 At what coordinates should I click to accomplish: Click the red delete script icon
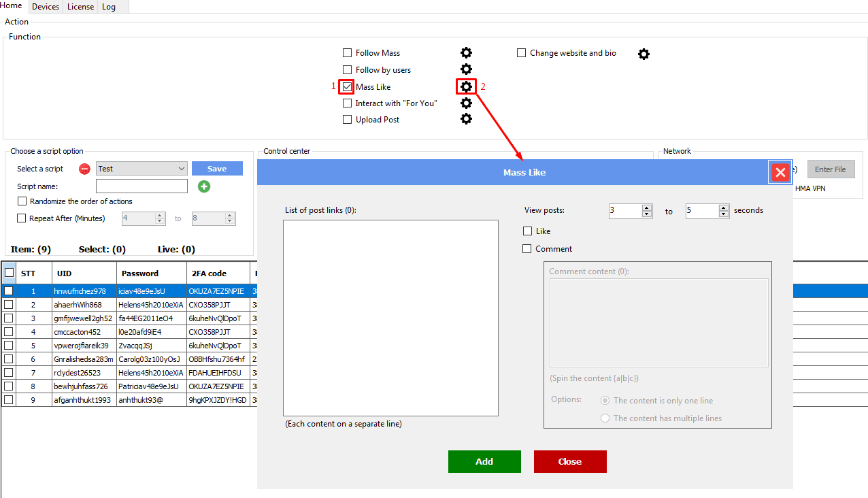click(84, 169)
